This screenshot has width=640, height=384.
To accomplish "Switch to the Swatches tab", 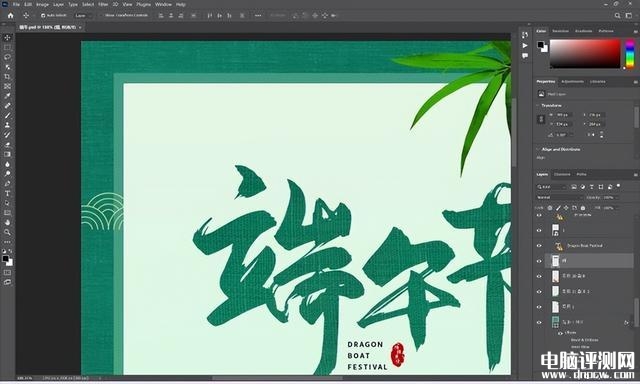I will click(560, 31).
